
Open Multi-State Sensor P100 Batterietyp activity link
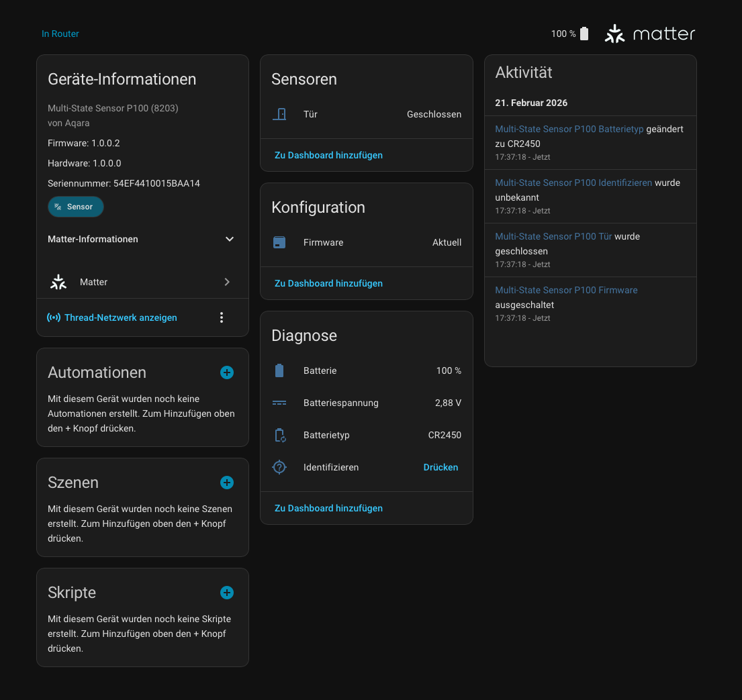pos(569,129)
